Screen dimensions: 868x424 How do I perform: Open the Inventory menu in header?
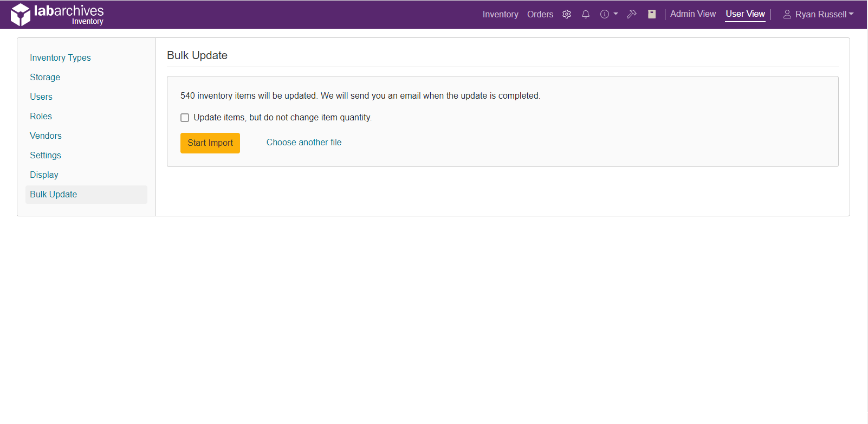pyautogui.click(x=500, y=15)
